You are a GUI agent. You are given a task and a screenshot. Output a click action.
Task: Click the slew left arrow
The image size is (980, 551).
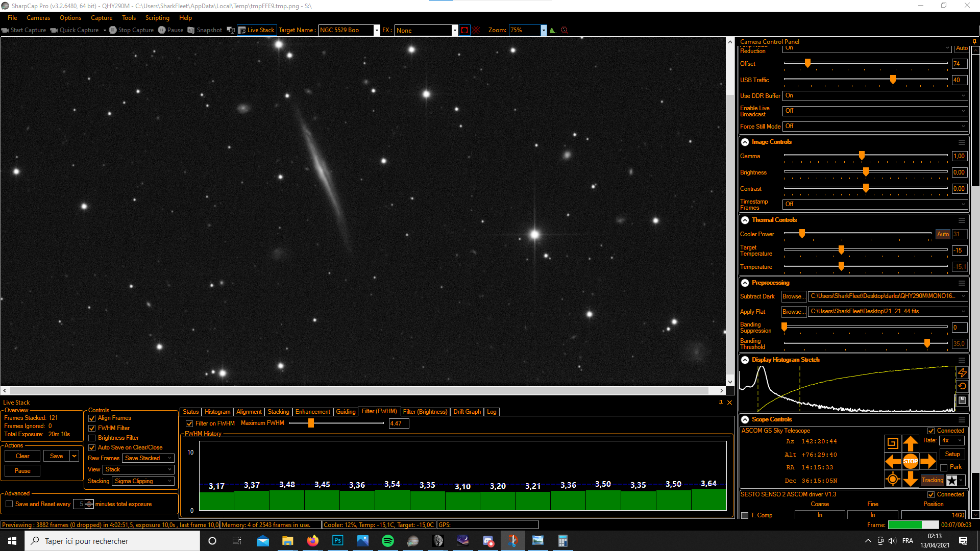point(893,462)
